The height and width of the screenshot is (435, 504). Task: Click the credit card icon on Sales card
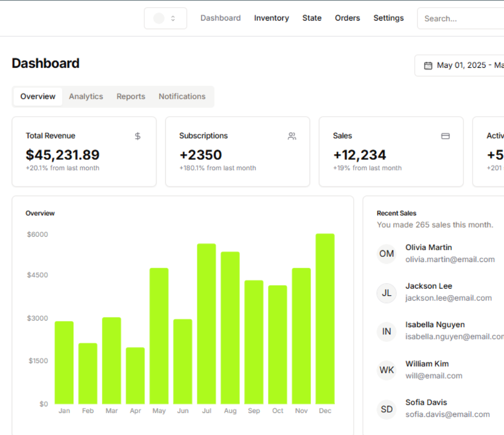point(445,136)
